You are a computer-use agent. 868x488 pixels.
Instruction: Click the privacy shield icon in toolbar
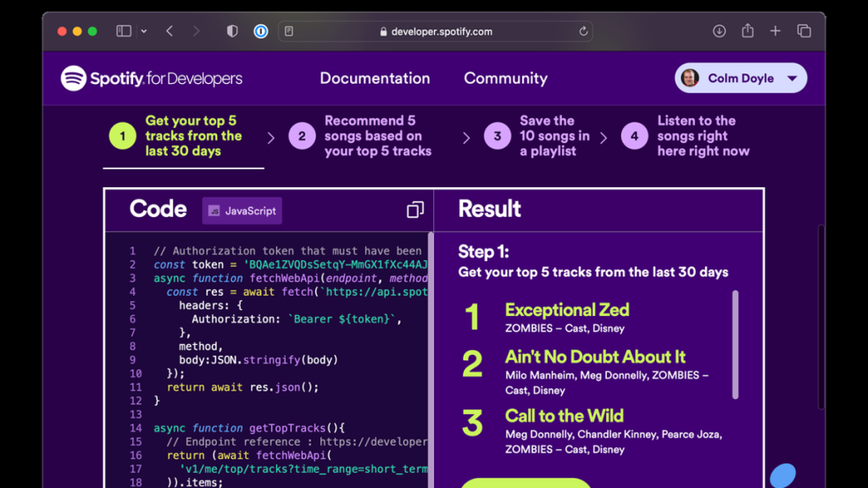pyautogui.click(x=232, y=31)
